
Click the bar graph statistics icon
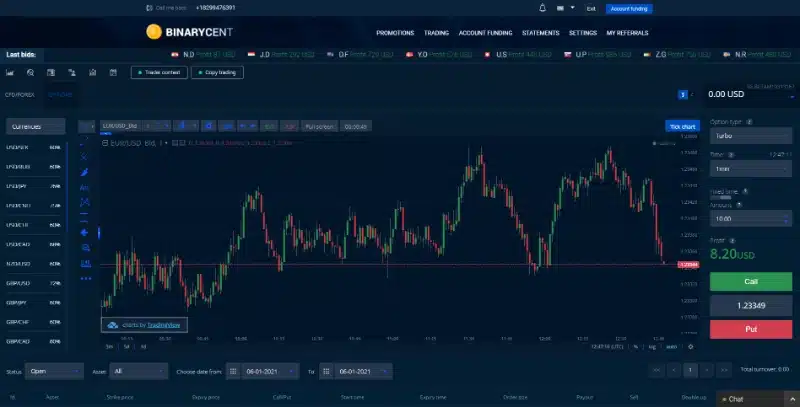click(x=92, y=72)
